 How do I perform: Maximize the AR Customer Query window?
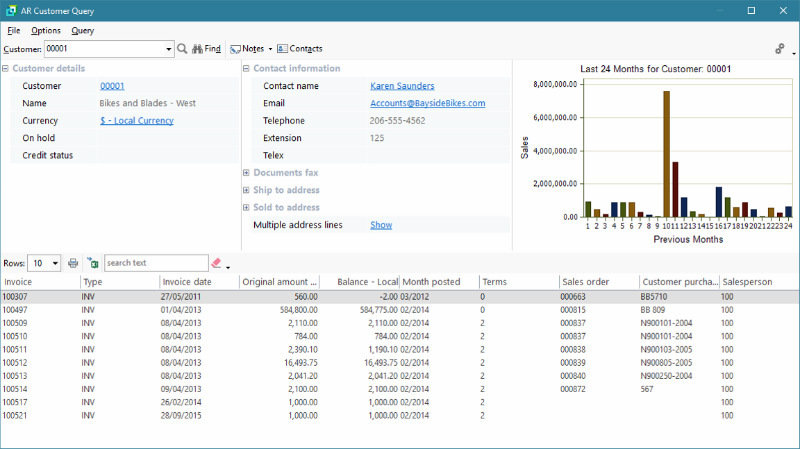[x=751, y=11]
